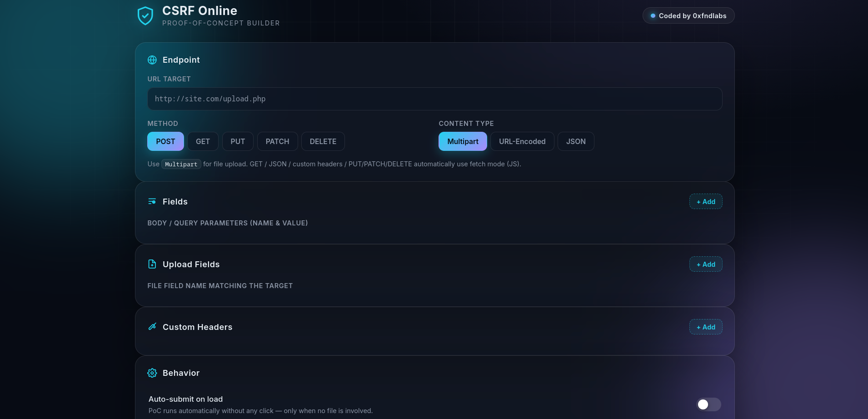This screenshot has width=868, height=419.
Task: Add a new Upload Fields entry
Action: (706, 264)
